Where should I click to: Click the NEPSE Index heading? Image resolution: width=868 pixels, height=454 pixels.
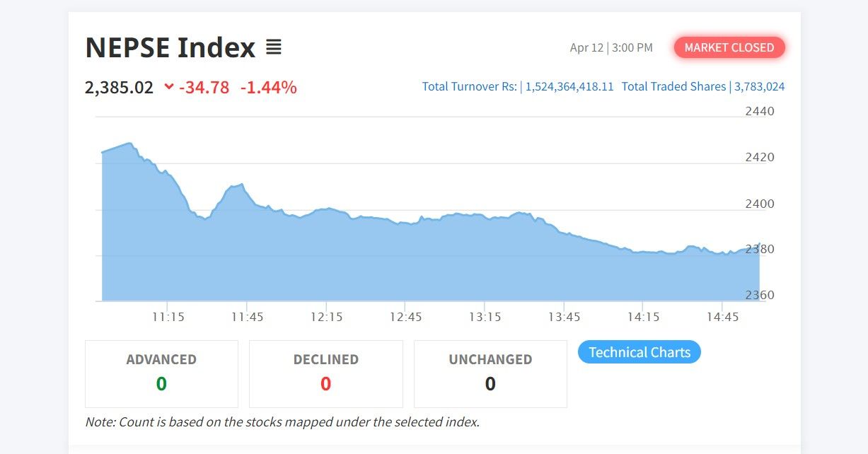170,47
